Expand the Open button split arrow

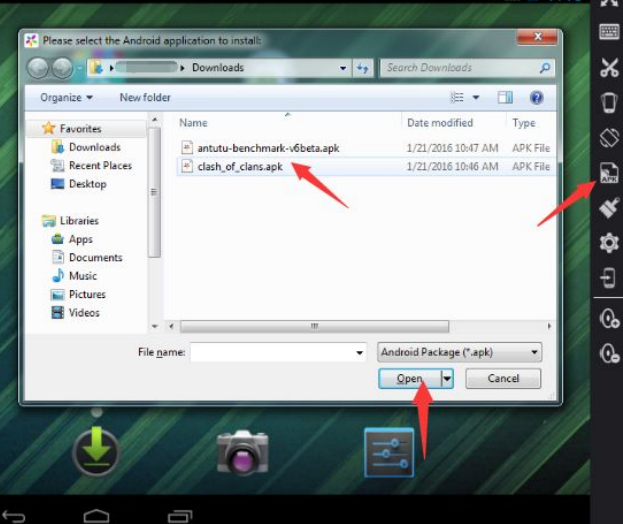coord(447,379)
